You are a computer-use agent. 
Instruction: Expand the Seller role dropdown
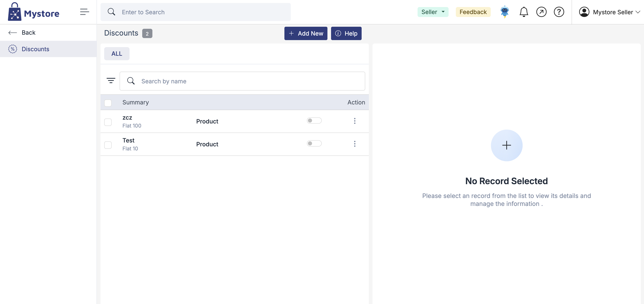coord(433,12)
